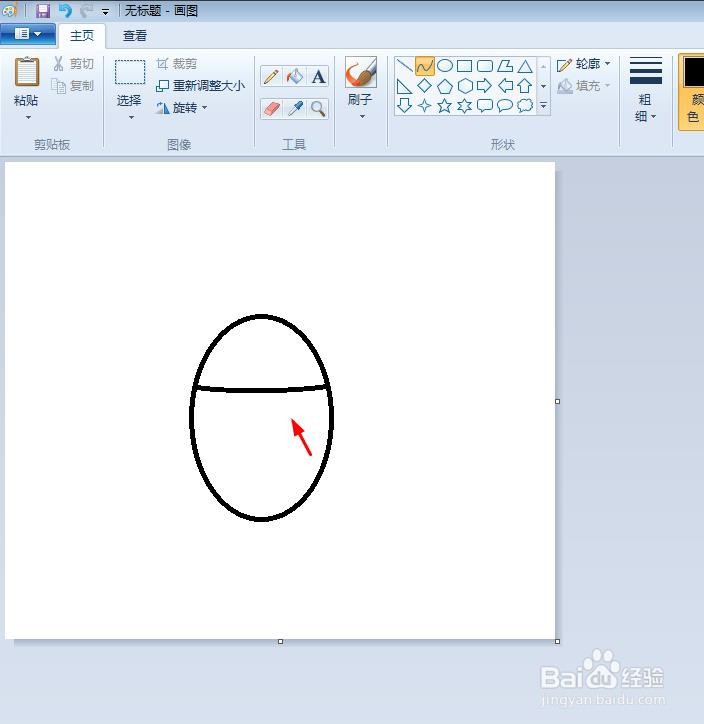Expand the Select (选择) dropdown arrow
The image size is (704, 724).
click(x=131, y=118)
